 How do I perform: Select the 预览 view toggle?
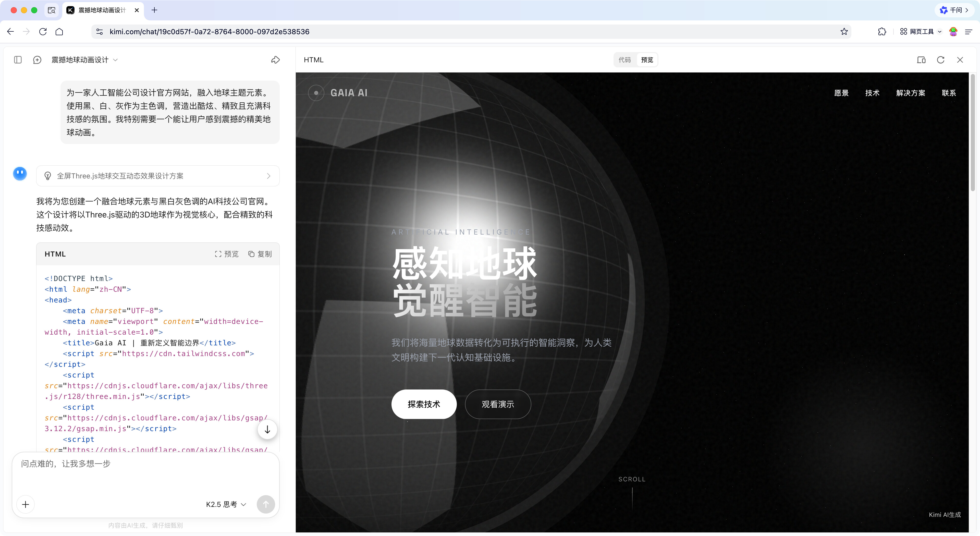point(647,60)
